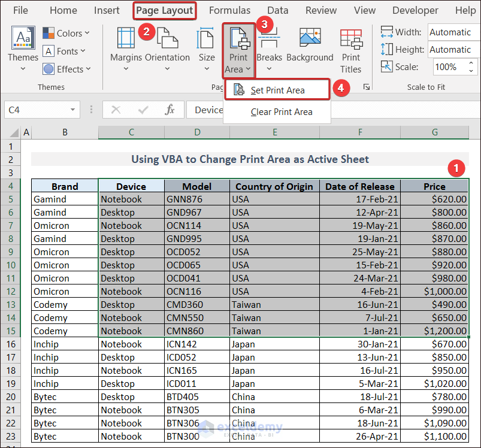Click the Scale percentage field
The image size is (481, 448).
coord(446,67)
